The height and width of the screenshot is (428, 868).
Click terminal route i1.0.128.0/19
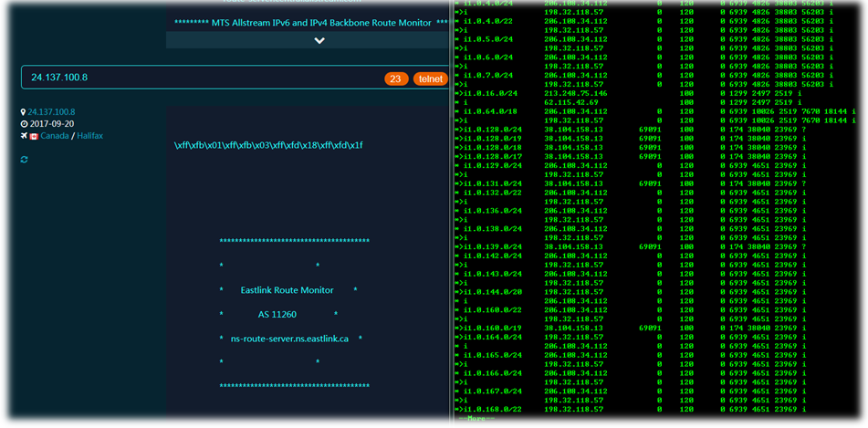(492, 139)
